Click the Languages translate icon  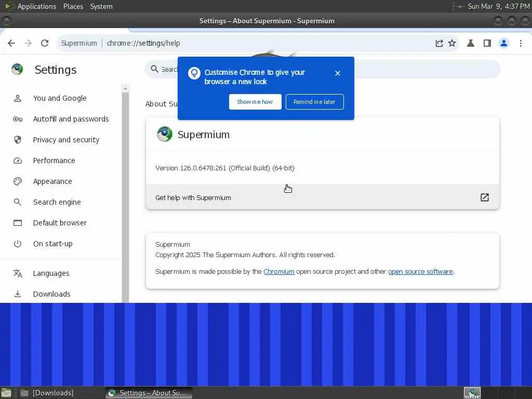click(18, 273)
